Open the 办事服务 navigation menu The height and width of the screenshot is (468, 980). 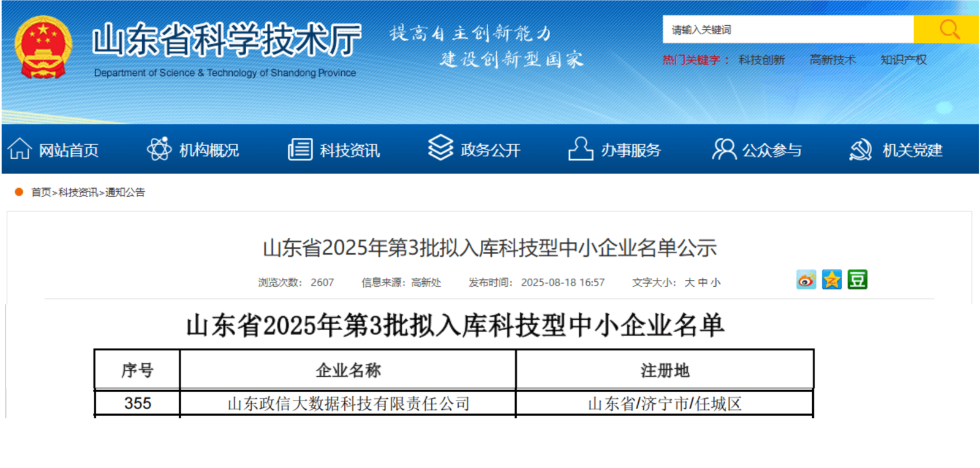630,150
